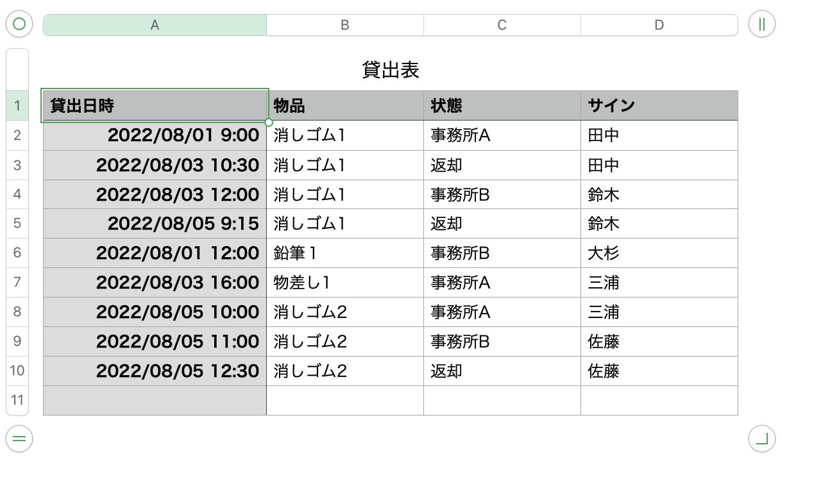Viewport: 830px width, 504px height.
Task: Select row 11 header
Action: (x=17, y=400)
